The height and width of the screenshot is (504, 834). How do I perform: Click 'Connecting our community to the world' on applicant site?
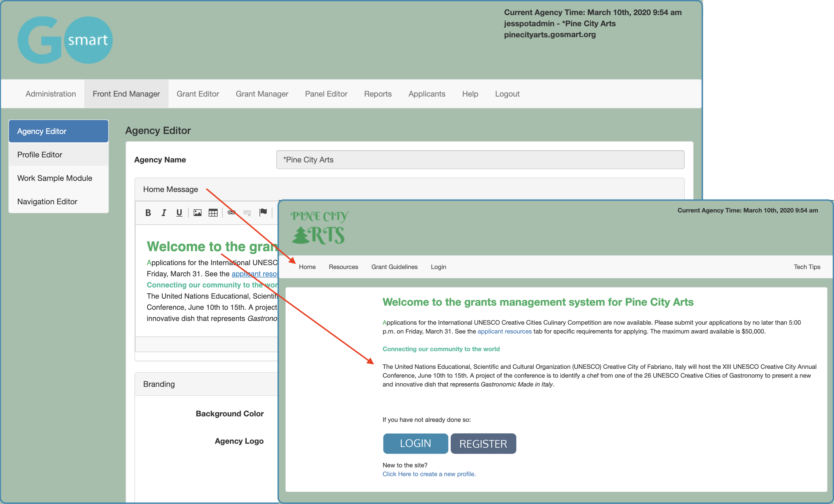point(441,349)
